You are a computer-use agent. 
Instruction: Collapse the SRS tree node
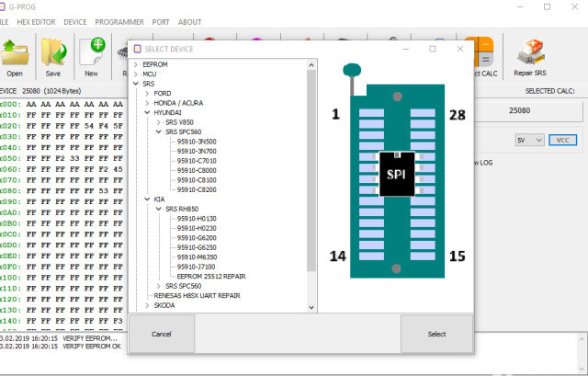coord(136,84)
